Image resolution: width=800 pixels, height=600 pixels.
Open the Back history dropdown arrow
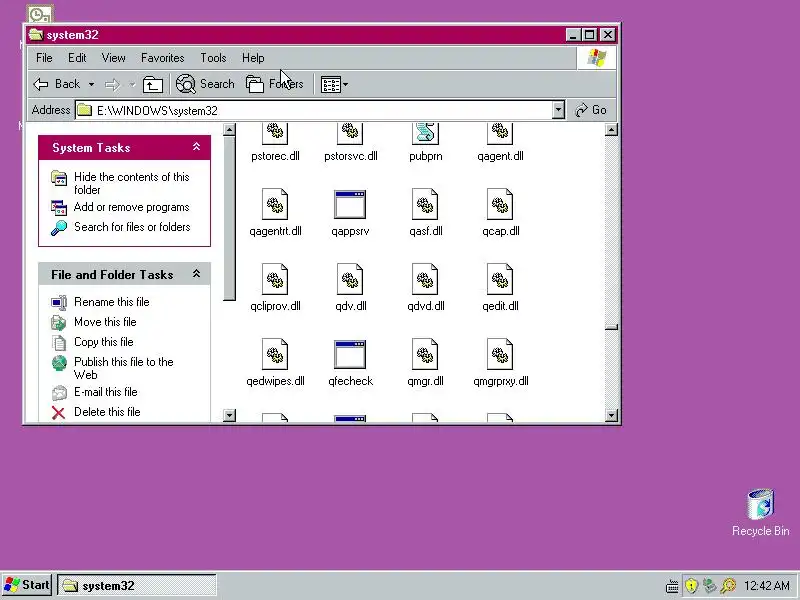pos(91,84)
